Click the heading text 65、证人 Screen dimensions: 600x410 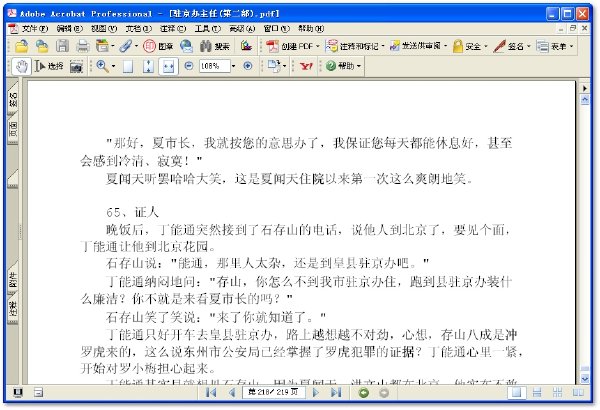(x=132, y=212)
